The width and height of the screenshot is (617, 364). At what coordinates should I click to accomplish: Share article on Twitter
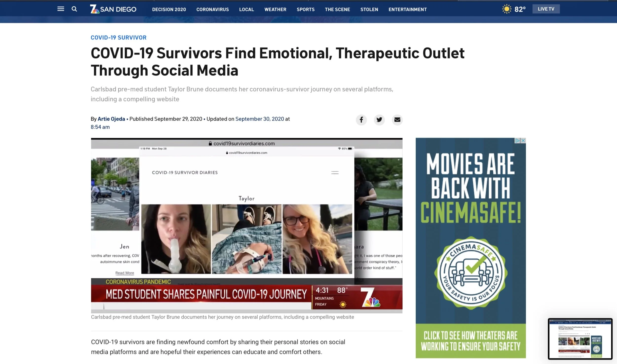click(379, 120)
